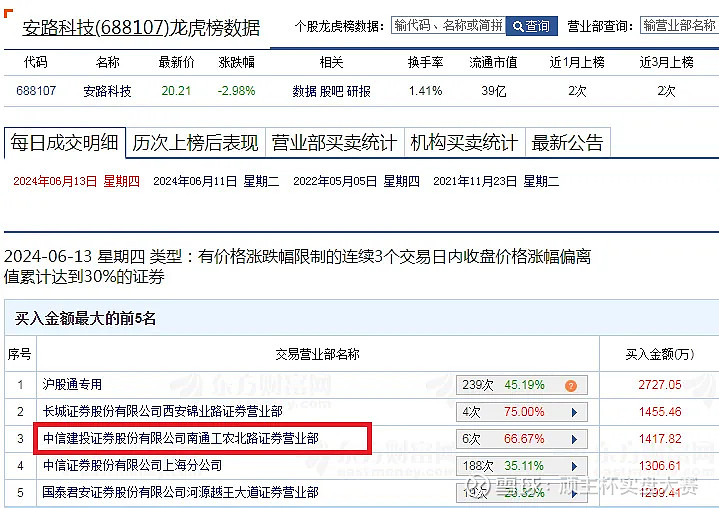Screen dimensions: 719x508
Task: Select date 2021年11月23日 星期二
Action: tap(496, 181)
